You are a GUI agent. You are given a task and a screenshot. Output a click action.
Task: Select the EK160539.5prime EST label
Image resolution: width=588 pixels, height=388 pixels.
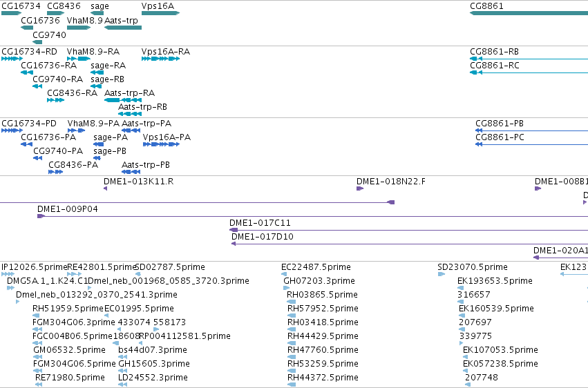[x=497, y=309]
